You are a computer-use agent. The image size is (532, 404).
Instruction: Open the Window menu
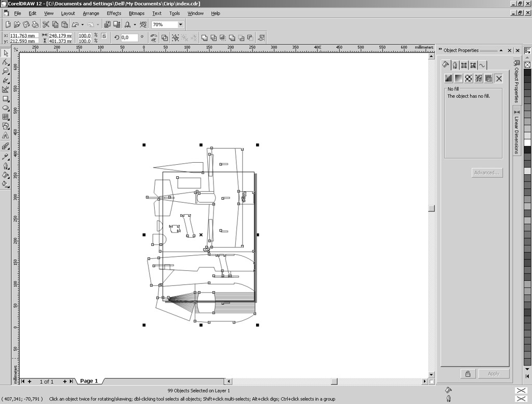[x=195, y=13]
